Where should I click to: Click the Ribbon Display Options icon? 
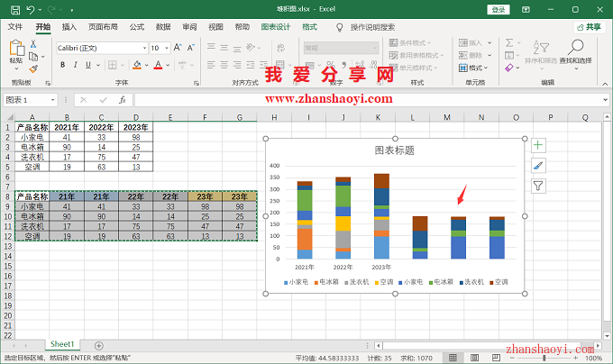[526, 9]
